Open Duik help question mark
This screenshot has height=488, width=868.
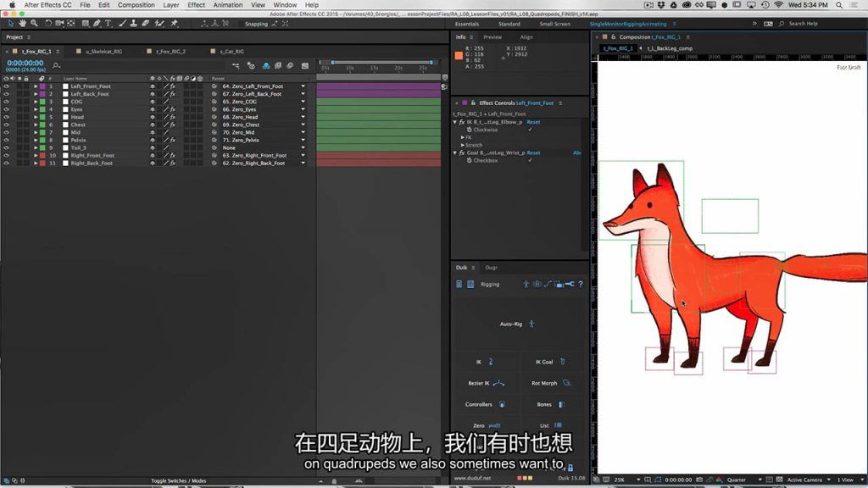[581, 285]
